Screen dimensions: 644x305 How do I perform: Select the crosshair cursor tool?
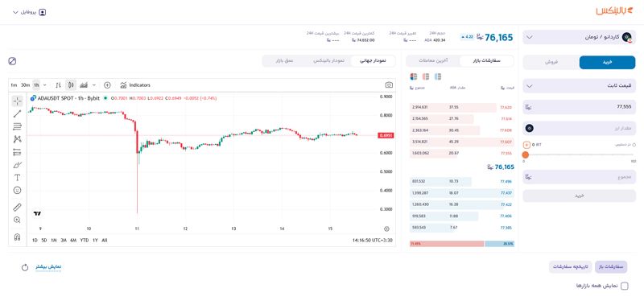(x=17, y=101)
